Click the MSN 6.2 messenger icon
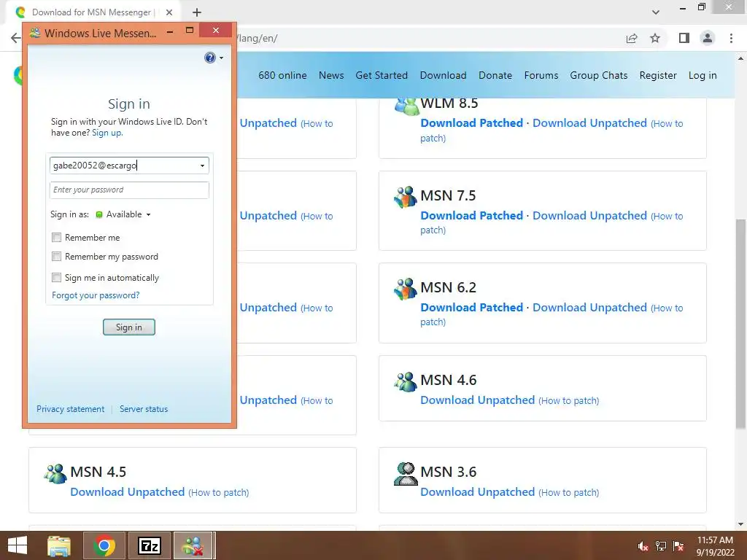 point(406,289)
